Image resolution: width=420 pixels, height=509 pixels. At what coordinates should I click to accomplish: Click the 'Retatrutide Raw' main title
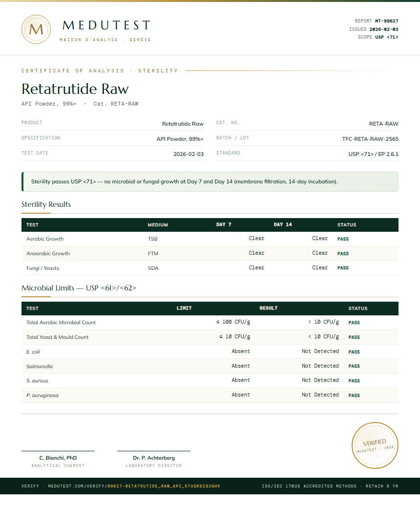click(75, 89)
